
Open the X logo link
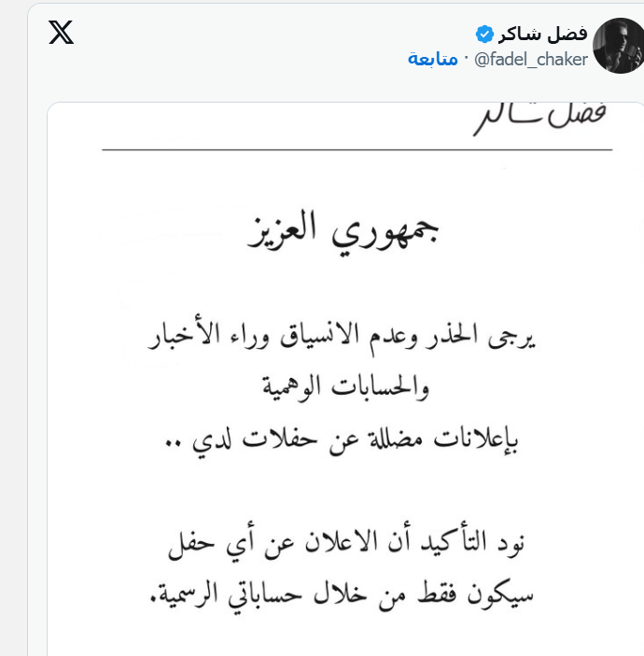pos(61,33)
